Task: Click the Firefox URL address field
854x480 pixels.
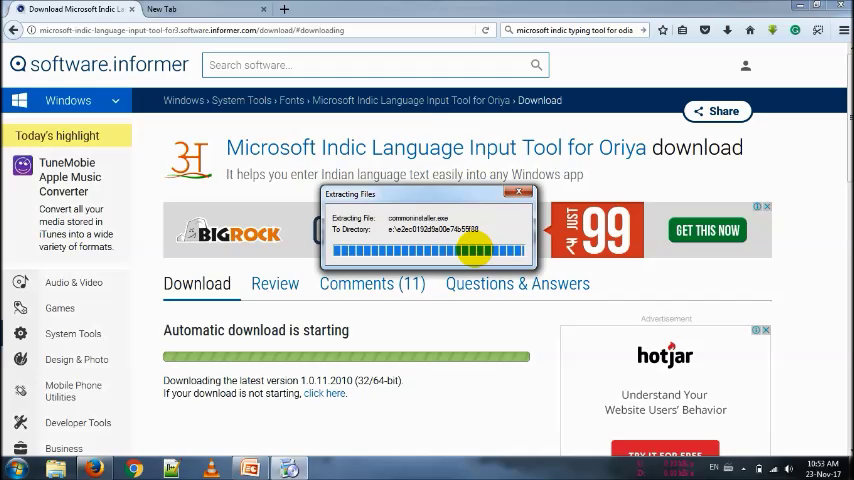Action: click(251, 30)
